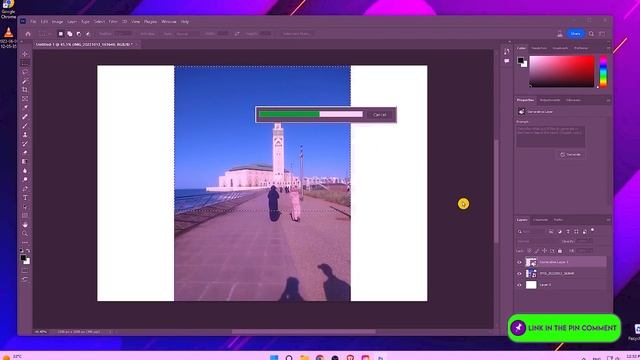Image resolution: width=640 pixels, height=360 pixels.
Task: Open the Filter menu
Action: click(x=113, y=22)
